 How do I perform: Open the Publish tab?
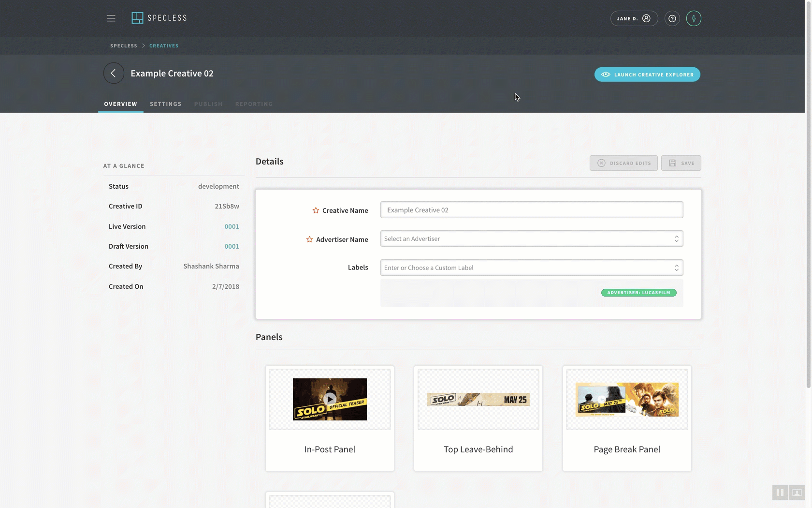pos(208,104)
